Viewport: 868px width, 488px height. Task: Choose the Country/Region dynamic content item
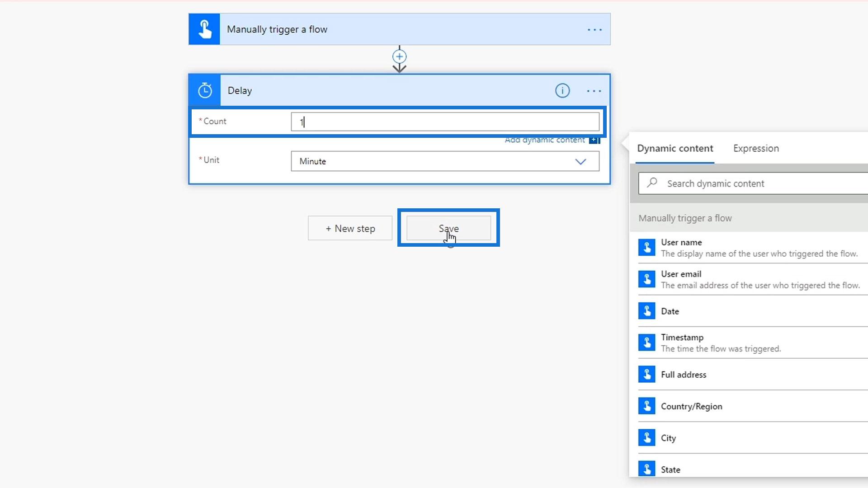coord(692,406)
